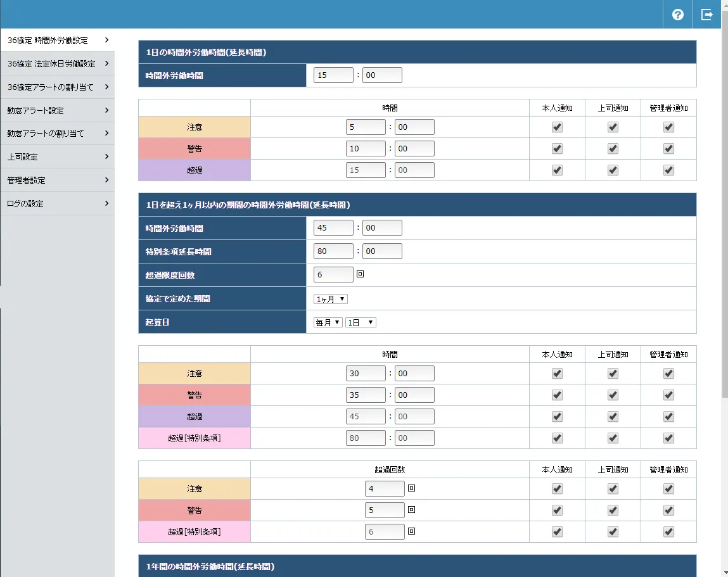Click the vertical page scrollbar
The width and height of the screenshot is (728, 577).
[x=724, y=190]
